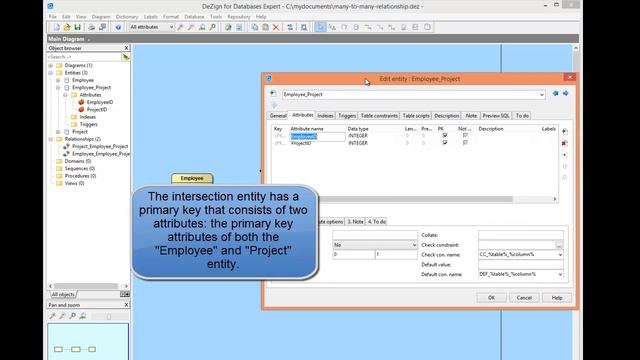Image resolution: width=640 pixels, height=360 pixels.
Task: Click the attribute grid horizontal scrollbar
Action: (416, 199)
